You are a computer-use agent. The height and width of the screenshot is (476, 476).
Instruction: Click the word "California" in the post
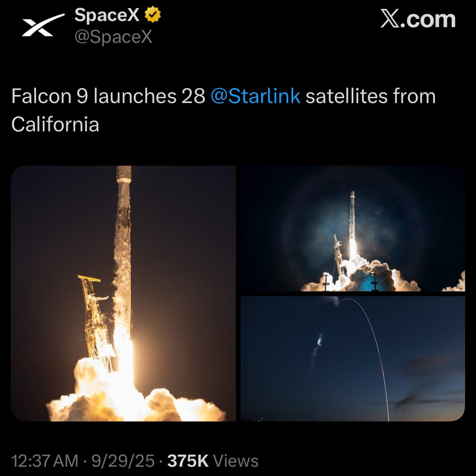[55, 124]
